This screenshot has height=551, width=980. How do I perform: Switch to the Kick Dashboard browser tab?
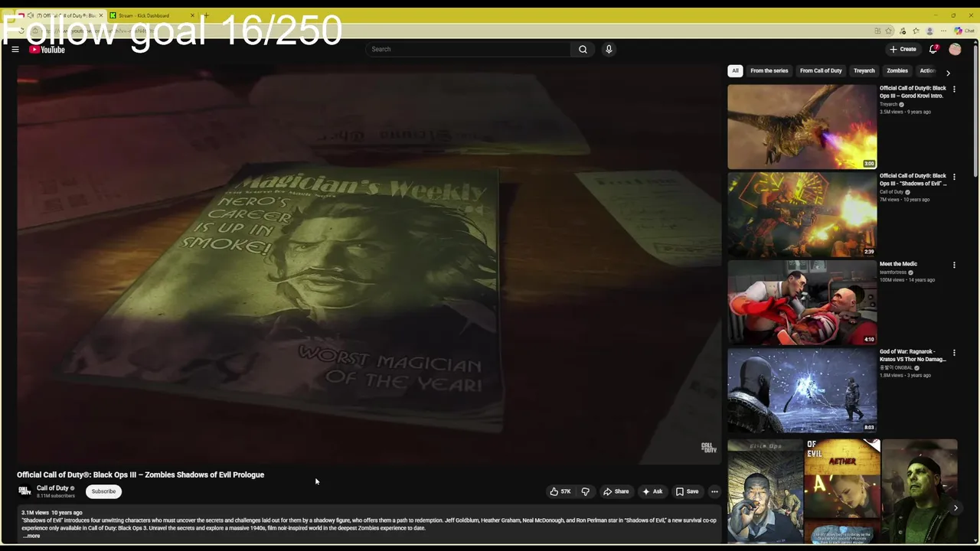(149, 15)
